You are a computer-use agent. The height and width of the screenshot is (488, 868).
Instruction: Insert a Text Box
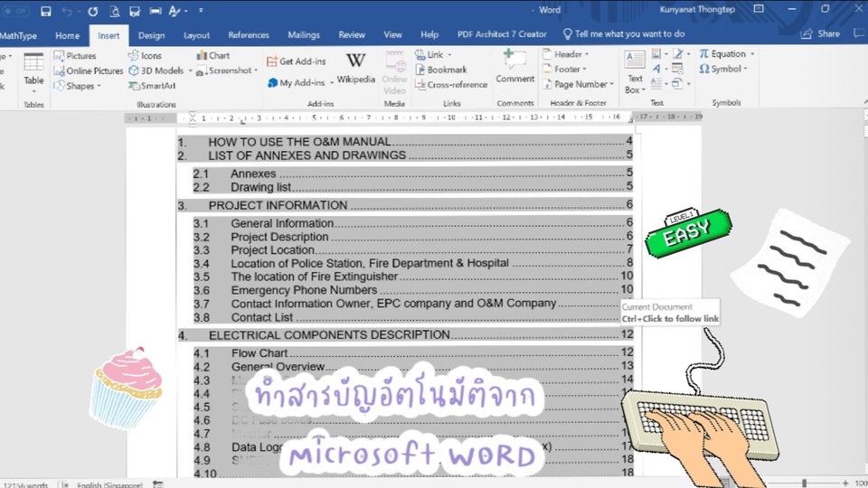(x=635, y=72)
